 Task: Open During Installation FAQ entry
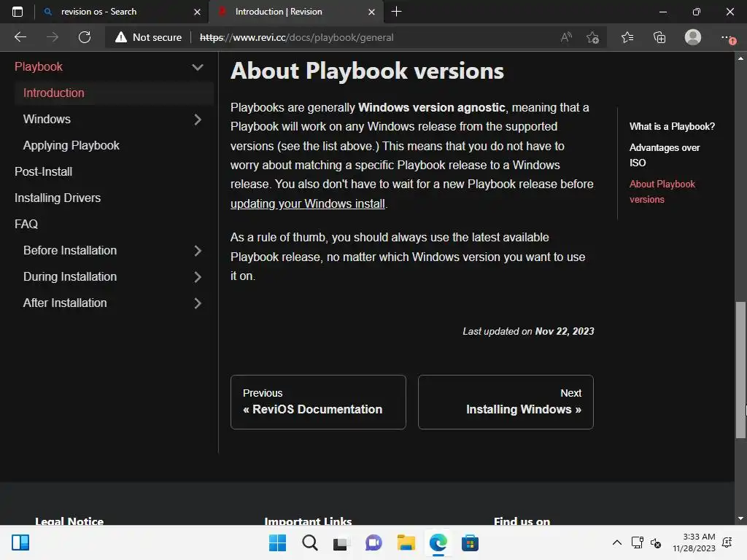pyautogui.click(x=70, y=276)
